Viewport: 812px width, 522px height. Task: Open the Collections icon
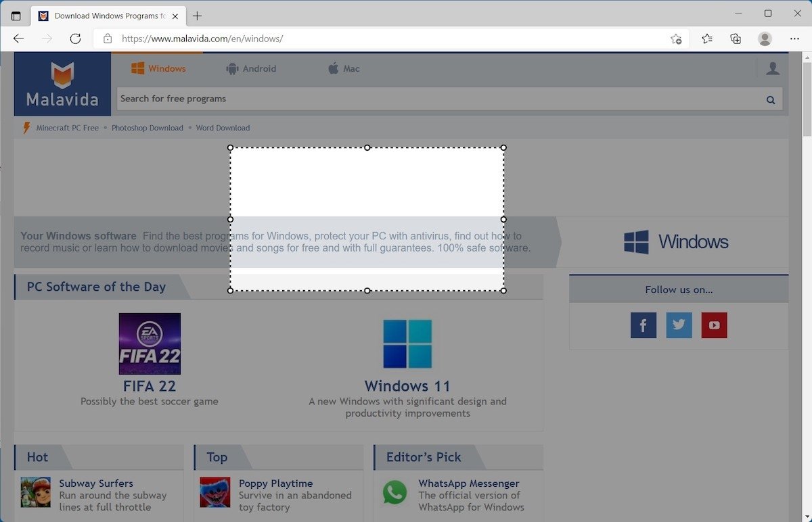point(736,39)
